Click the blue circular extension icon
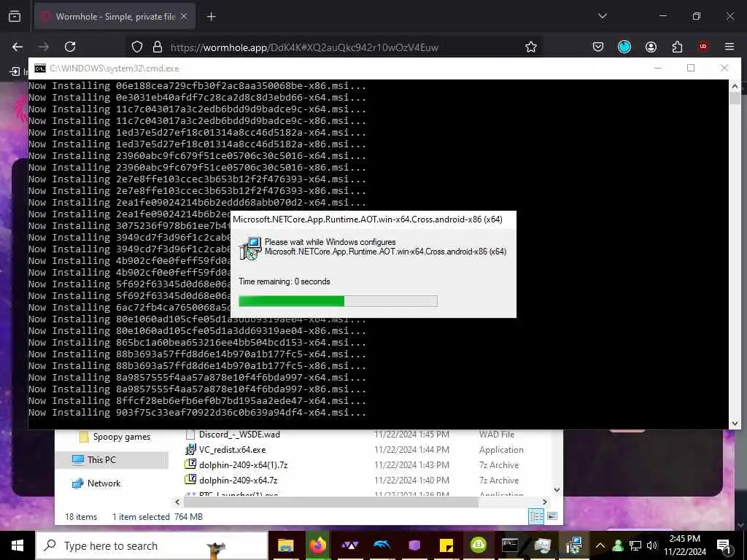 tap(624, 47)
